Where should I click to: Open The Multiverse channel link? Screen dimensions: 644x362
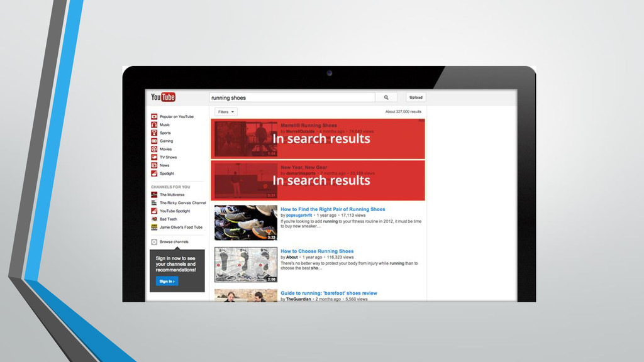coord(172,195)
